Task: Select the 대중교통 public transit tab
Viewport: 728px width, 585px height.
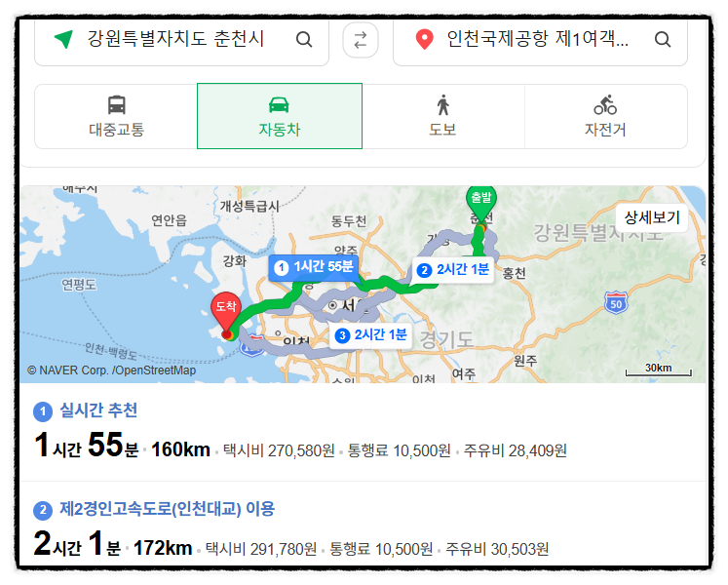Action: [x=116, y=116]
